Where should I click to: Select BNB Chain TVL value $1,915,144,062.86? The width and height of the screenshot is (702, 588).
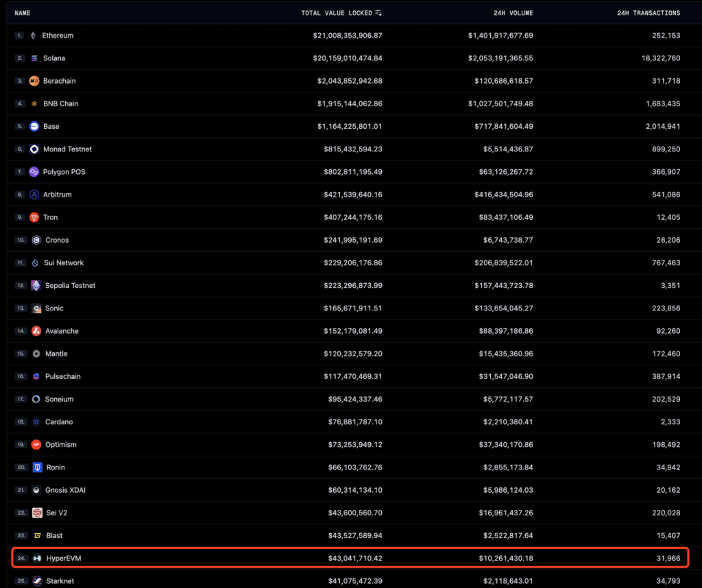350,103
